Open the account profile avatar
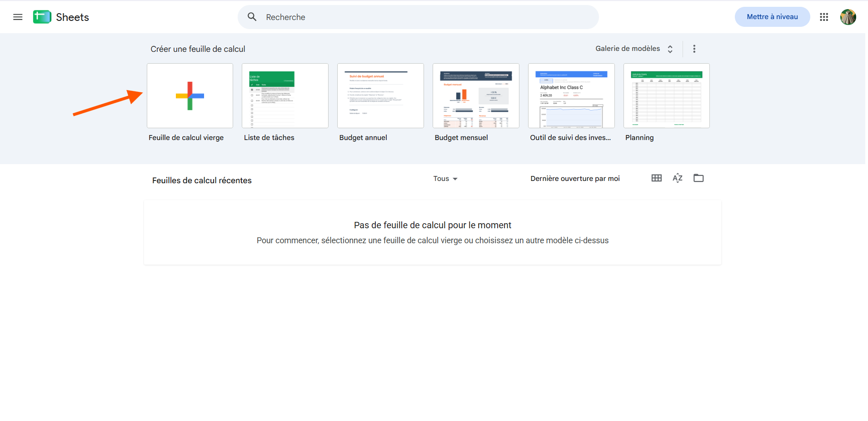This screenshot has width=868, height=421. coord(848,17)
